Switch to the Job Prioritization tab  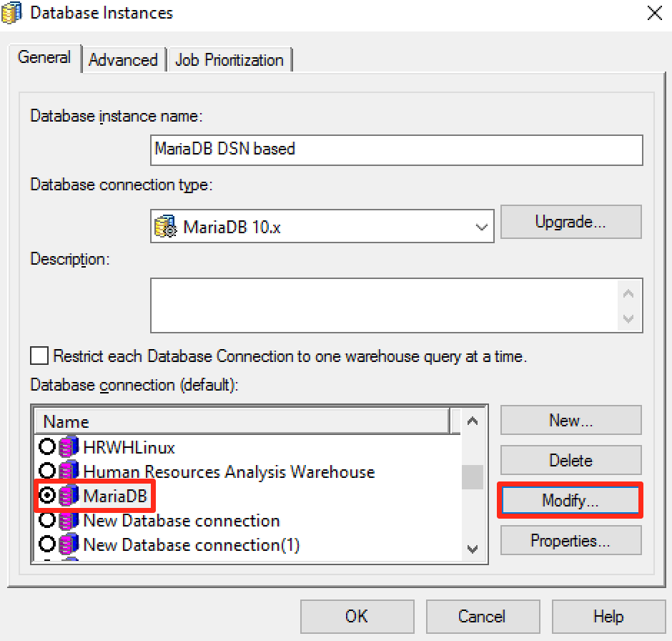[x=229, y=60]
